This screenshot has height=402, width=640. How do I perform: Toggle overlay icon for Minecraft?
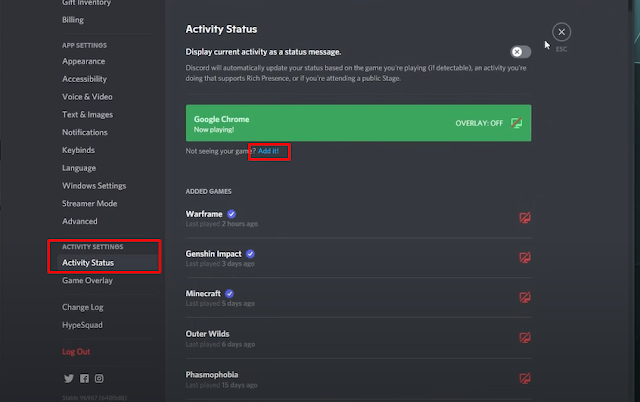[524, 298]
